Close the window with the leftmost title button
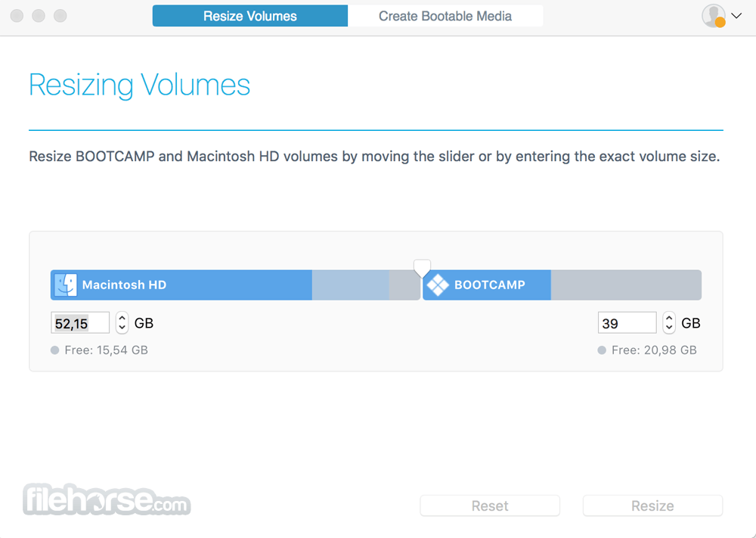Image resolution: width=756 pixels, height=538 pixels. pyautogui.click(x=17, y=16)
